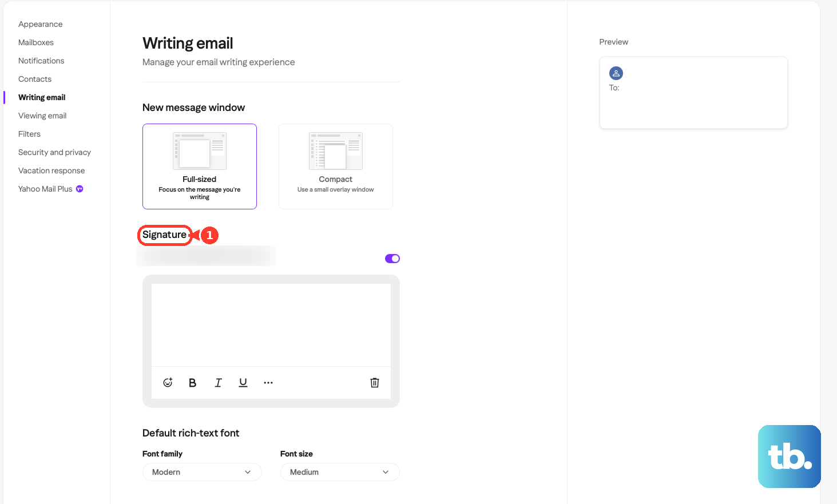Click the contact avatar in Preview

(616, 73)
